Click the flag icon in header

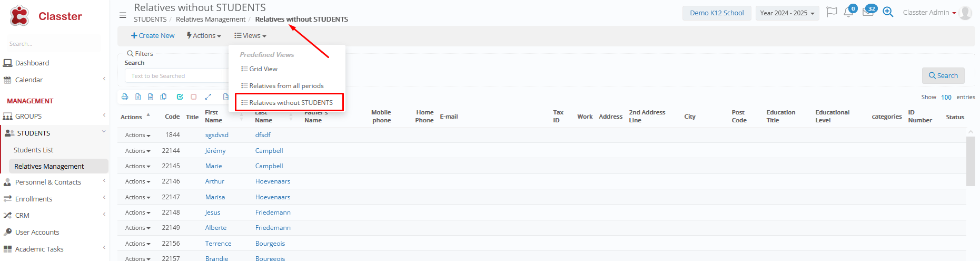click(x=831, y=12)
